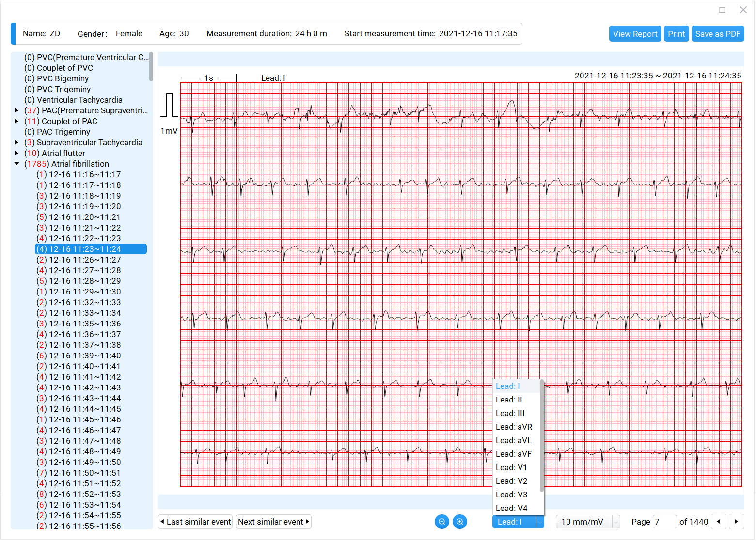Viewport: 756px width, 541px height.
Task: Open the 10 mm/mV gain dropdown
Action: [x=587, y=522]
